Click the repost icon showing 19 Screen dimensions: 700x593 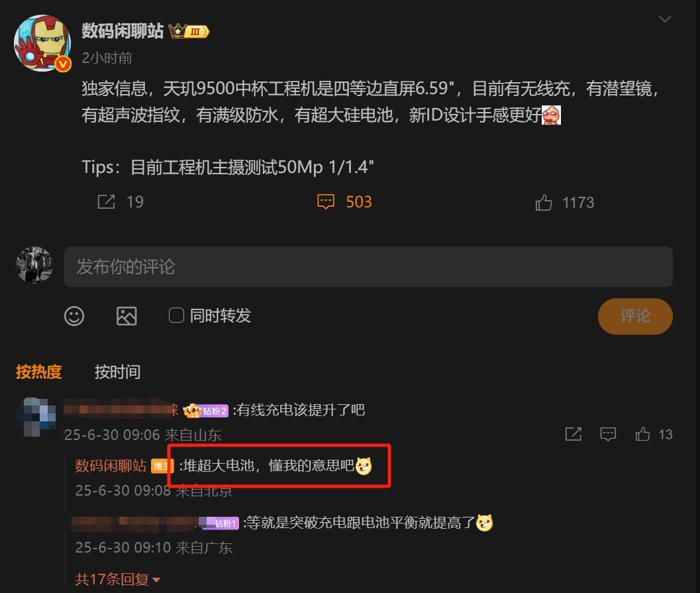(x=106, y=202)
